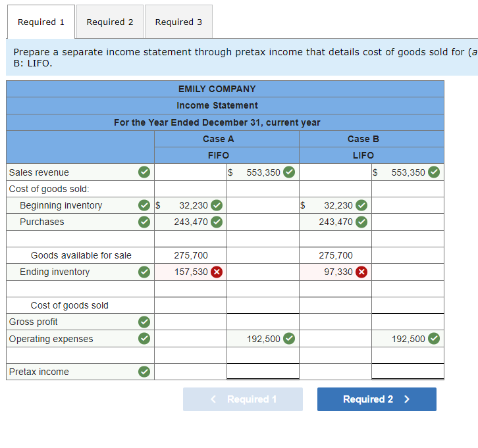Open the Required 3 tab
The width and height of the screenshot is (478, 448).
178,22
